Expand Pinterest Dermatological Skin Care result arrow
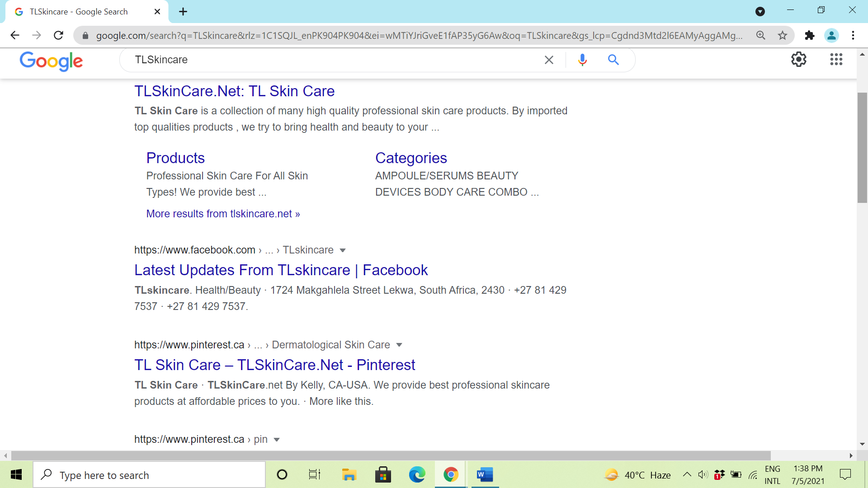868x488 pixels. (x=399, y=345)
